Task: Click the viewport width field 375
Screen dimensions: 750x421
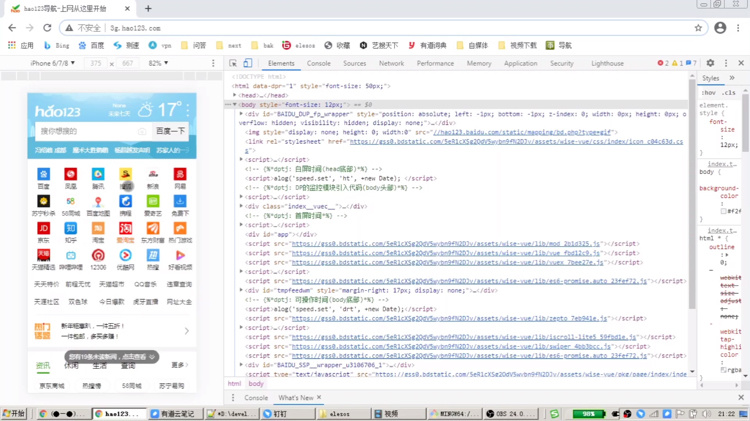Action: pyautogui.click(x=96, y=63)
